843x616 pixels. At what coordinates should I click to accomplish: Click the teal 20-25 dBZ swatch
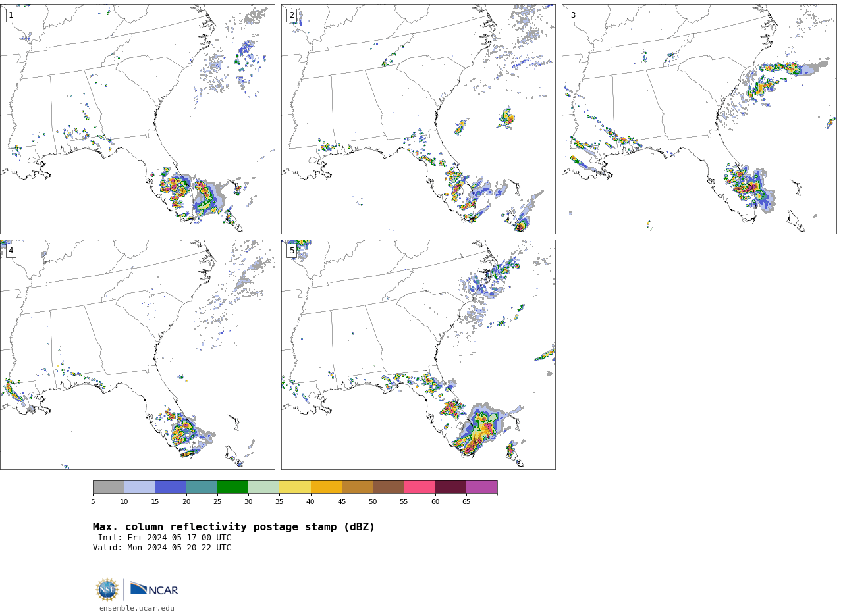[x=202, y=487]
